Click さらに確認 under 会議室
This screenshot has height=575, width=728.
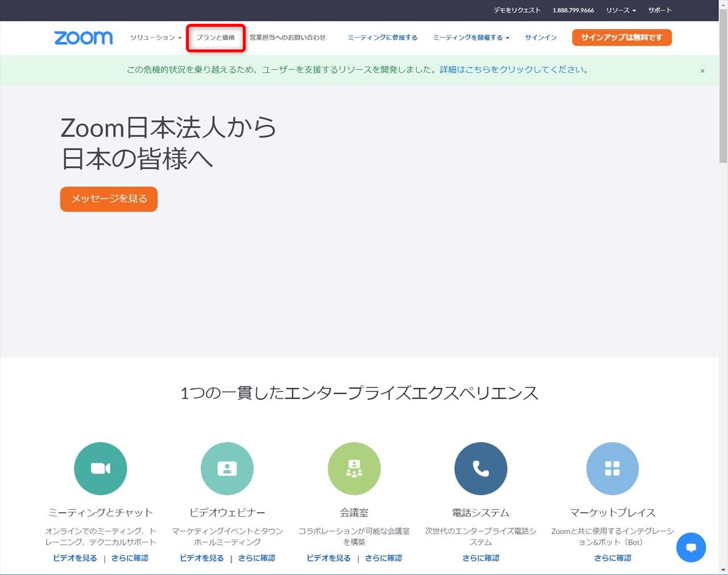[383, 558]
